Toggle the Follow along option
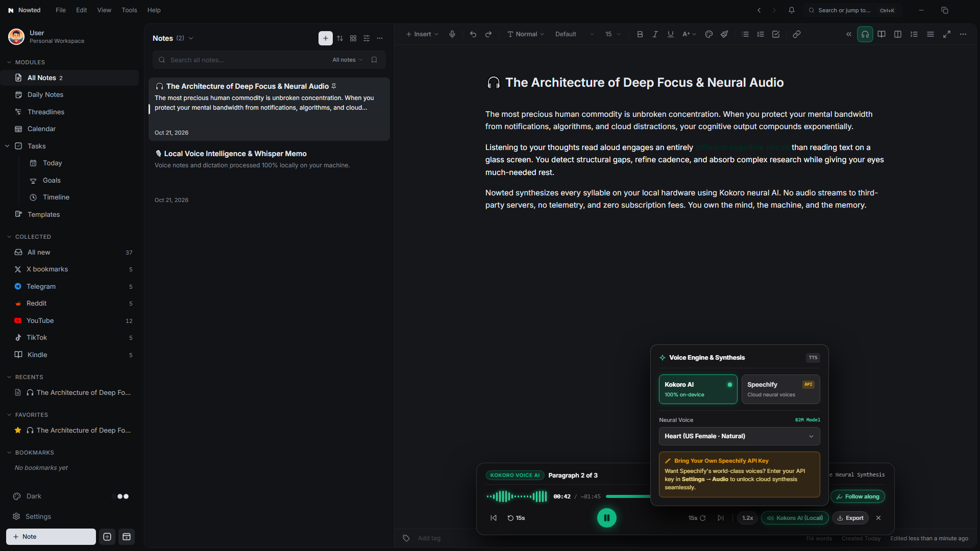980x551 pixels. click(x=857, y=496)
